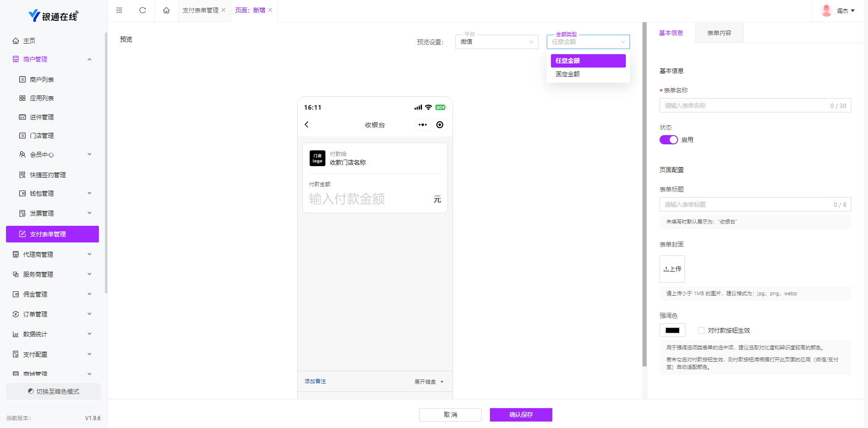Click the home icon in top toolbar
The height and width of the screenshot is (428, 868).
(166, 10)
